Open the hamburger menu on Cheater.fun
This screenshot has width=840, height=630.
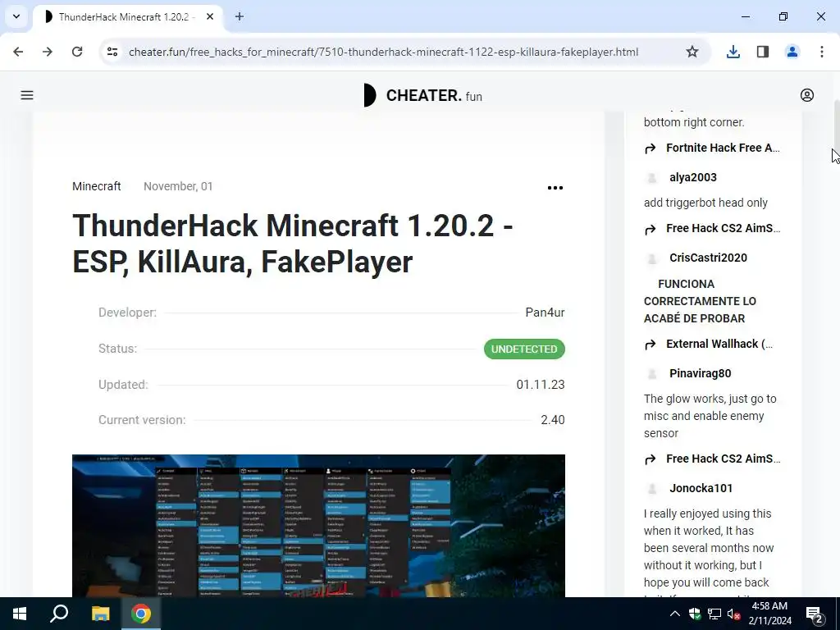[27, 95]
